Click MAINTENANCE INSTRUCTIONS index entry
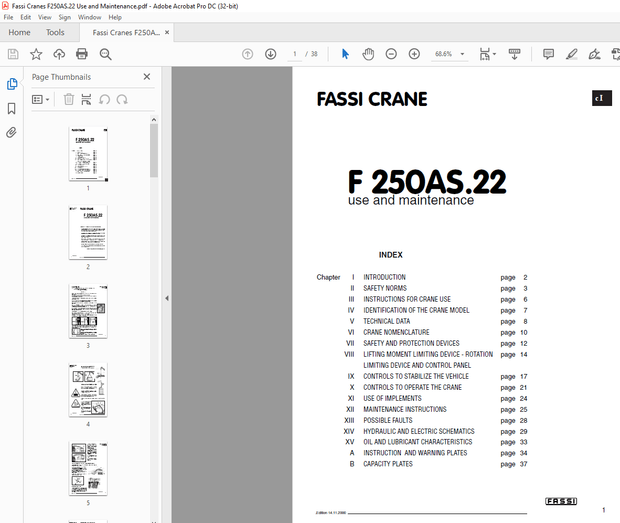 pos(405,409)
